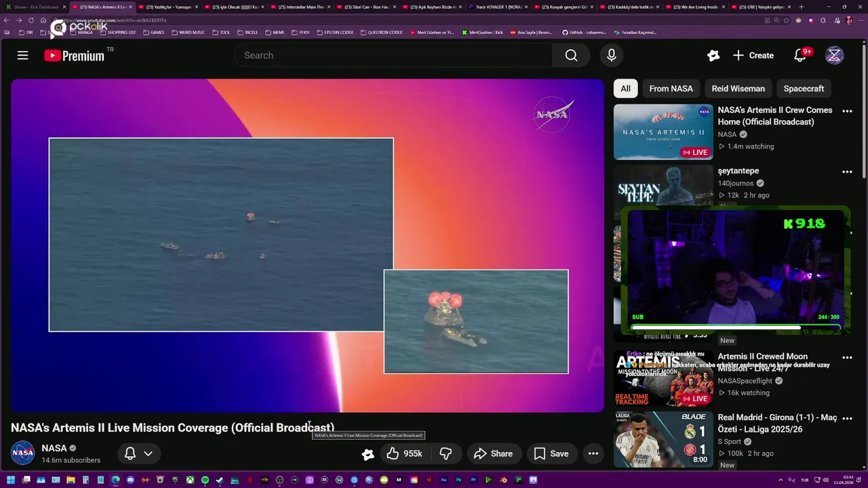Open the QUELTRON CODEX bookmarks folder
The height and width of the screenshot is (488, 868).
[x=382, y=33]
